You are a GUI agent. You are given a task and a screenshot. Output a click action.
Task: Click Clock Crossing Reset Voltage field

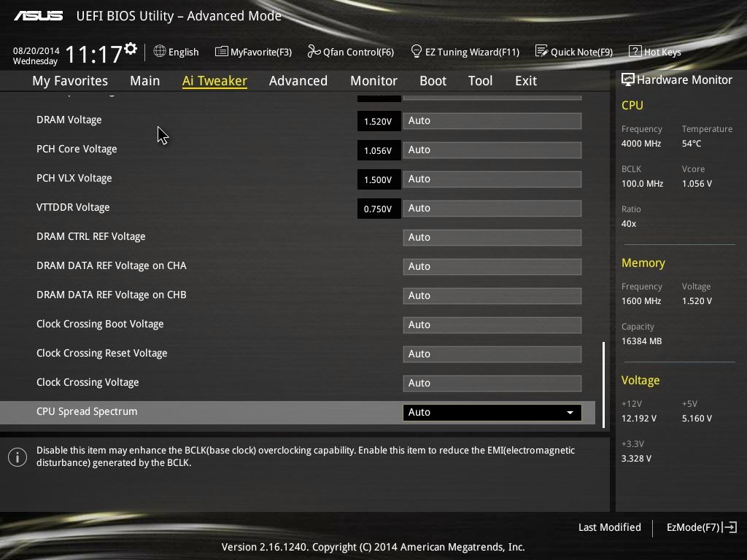pos(492,354)
